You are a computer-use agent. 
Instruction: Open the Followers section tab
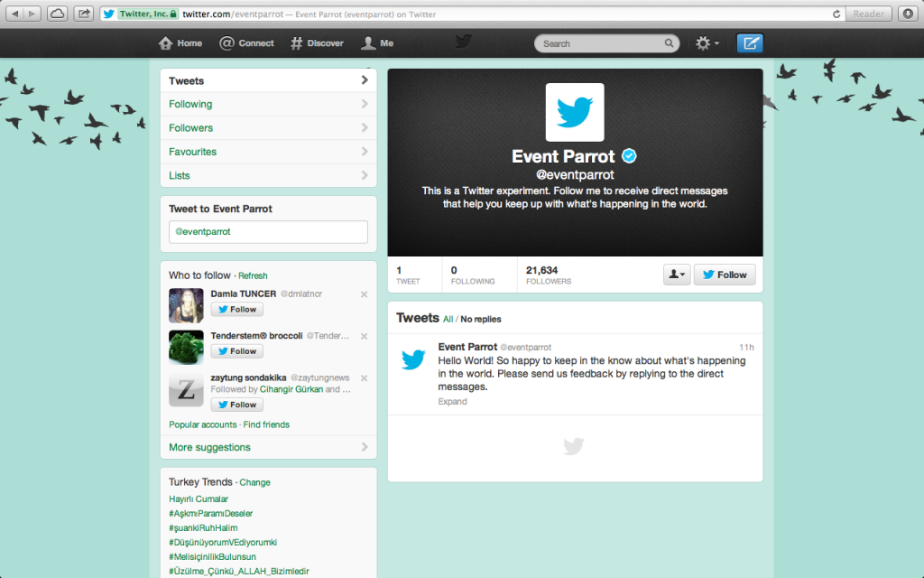[191, 127]
